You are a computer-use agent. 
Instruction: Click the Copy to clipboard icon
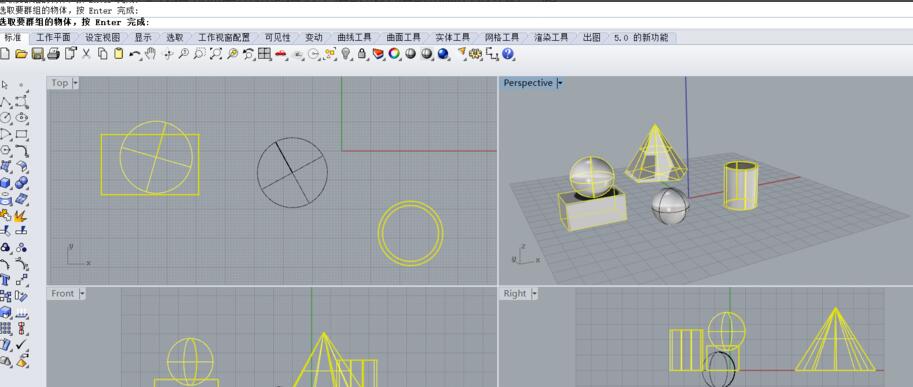[x=102, y=54]
